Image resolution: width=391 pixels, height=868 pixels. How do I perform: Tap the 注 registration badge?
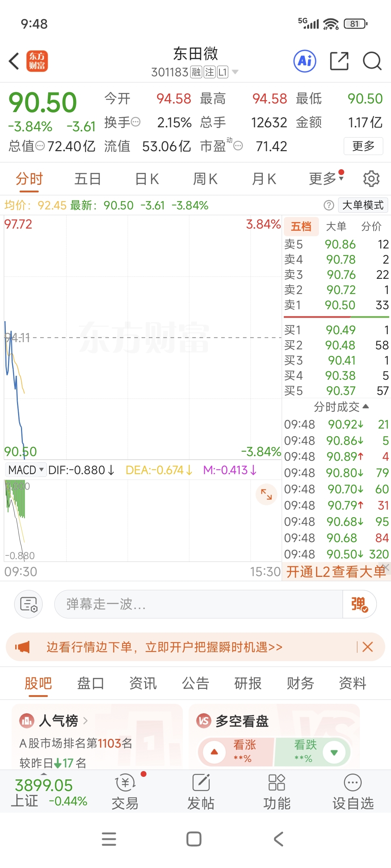[x=210, y=72]
